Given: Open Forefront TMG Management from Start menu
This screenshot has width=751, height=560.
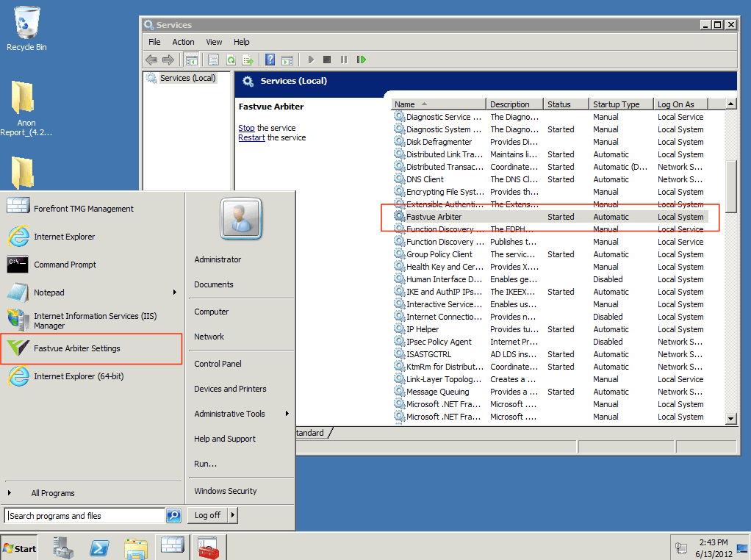Looking at the screenshot, I should (92, 209).
